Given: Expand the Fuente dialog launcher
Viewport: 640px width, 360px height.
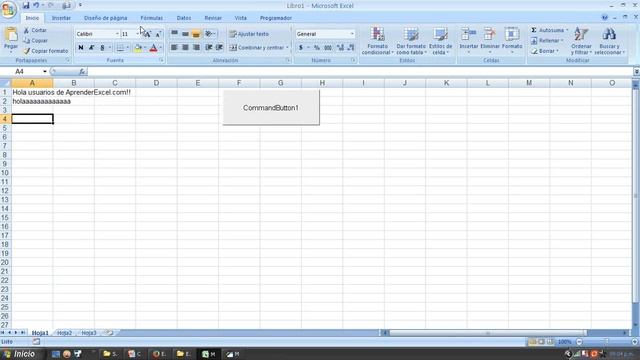Looking at the screenshot, I should point(162,60).
